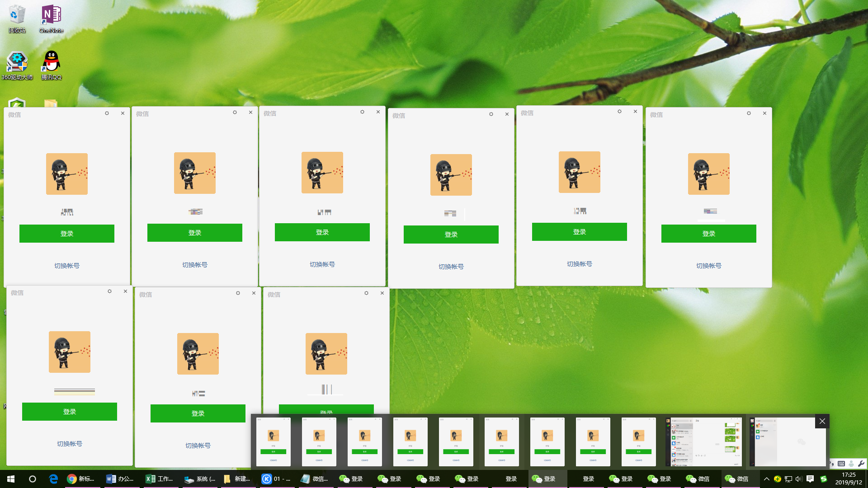This screenshot has width=868, height=488.
Task: Close the last WeChat preview thumbnail
Action: [x=822, y=421]
